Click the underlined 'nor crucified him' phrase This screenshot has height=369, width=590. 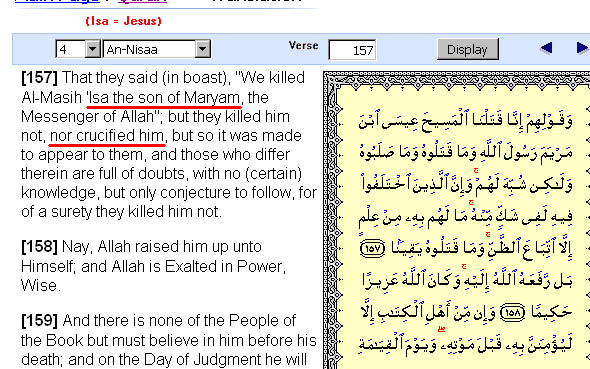(107, 136)
